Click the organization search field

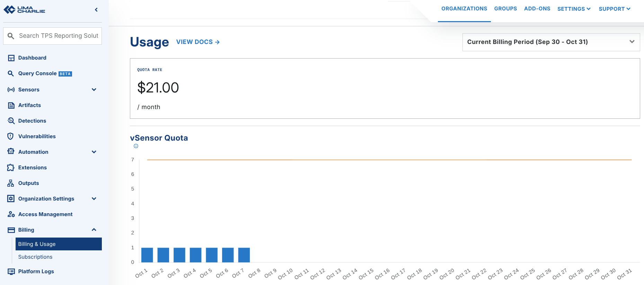click(x=58, y=36)
